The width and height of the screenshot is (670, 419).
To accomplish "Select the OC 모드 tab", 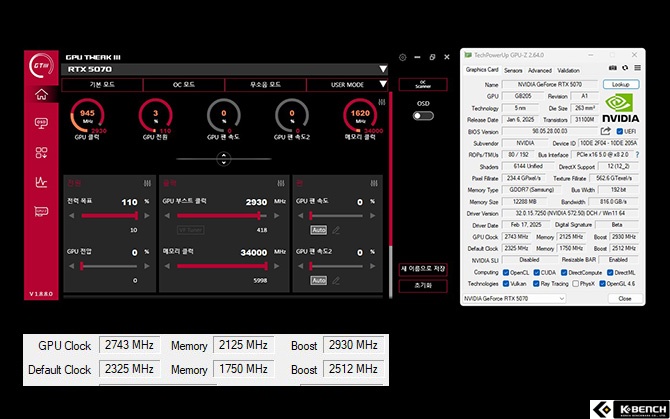I will (184, 85).
